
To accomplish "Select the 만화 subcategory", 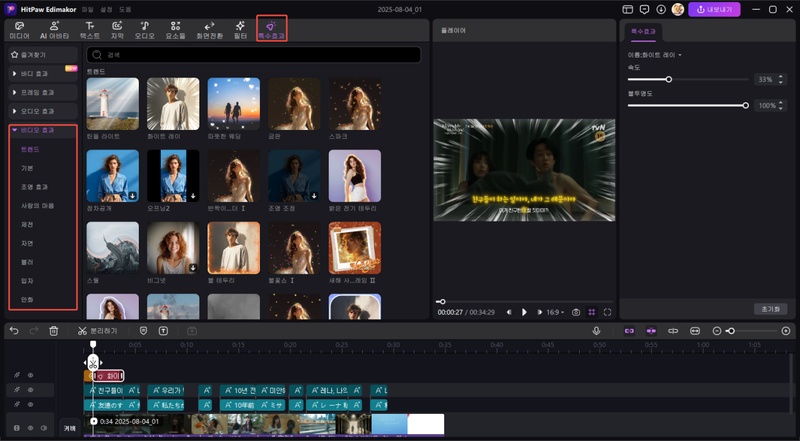I will pos(27,300).
